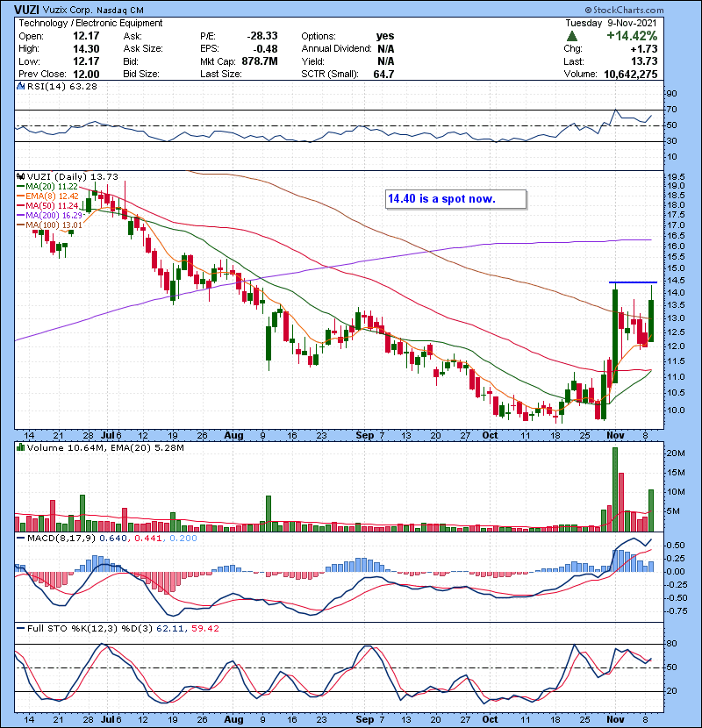
Task: Click the Last Size: label
Action: point(220,75)
